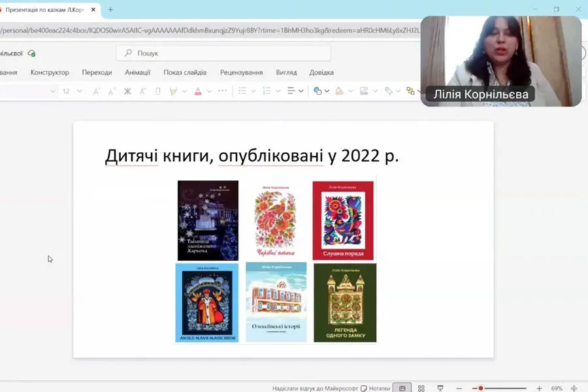This screenshot has height=392, width=588.
Task: Zoom in with plus button
Action: [539, 388]
